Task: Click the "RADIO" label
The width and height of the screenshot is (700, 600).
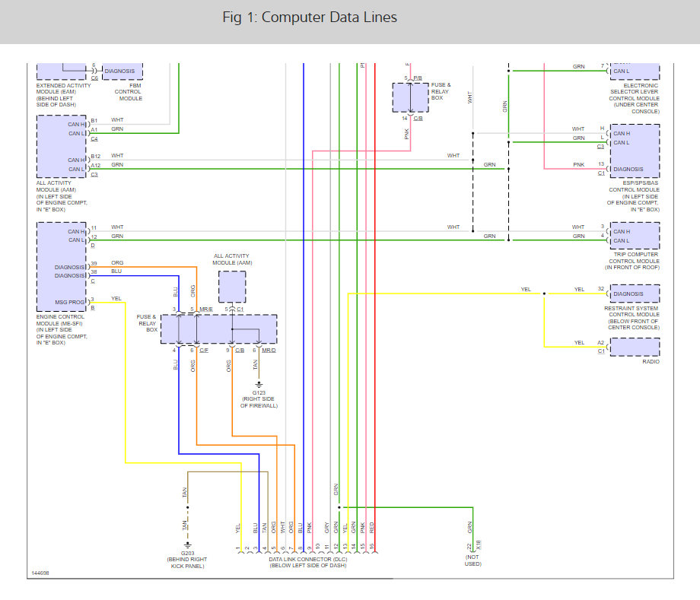Action: pos(651,362)
